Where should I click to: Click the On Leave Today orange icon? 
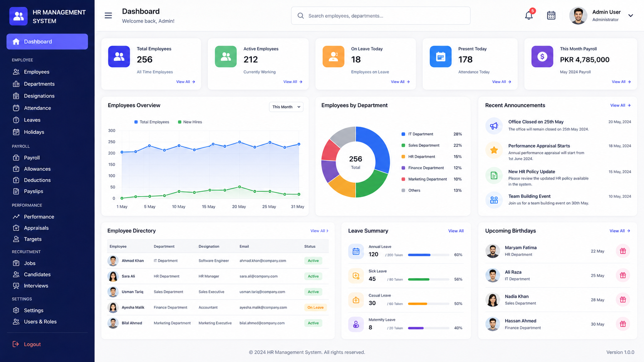point(333,57)
